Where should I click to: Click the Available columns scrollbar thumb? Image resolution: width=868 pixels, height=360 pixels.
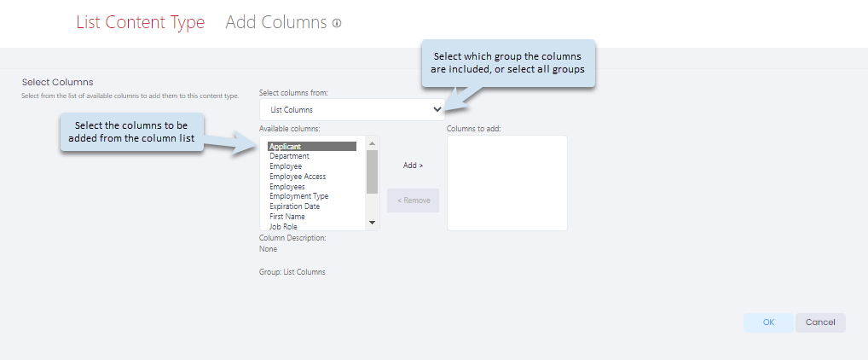pyautogui.click(x=372, y=171)
